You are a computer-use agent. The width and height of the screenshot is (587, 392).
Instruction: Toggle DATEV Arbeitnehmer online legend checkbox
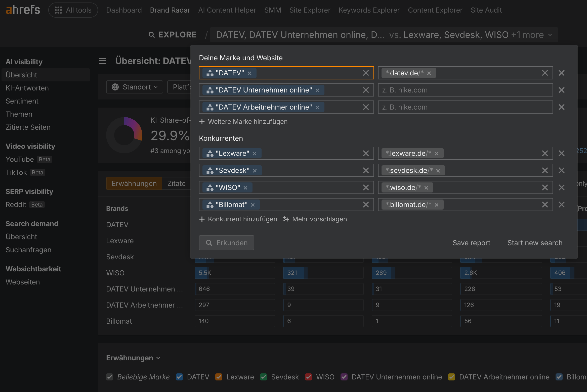[452, 377]
